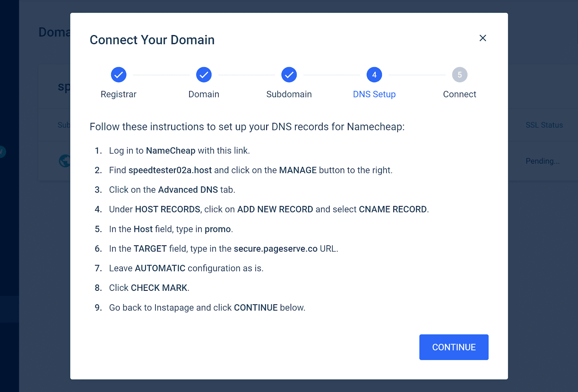
Task: Click the CNAME RECORD text in step 4
Action: point(393,210)
